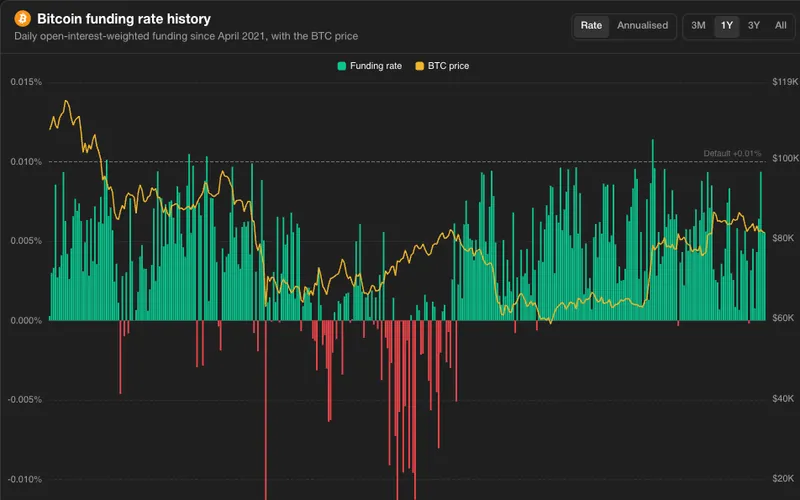The height and width of the screenshot is (500, 800).
Task: Toggle the Funding rate legend series
Action: coord(370,66)
